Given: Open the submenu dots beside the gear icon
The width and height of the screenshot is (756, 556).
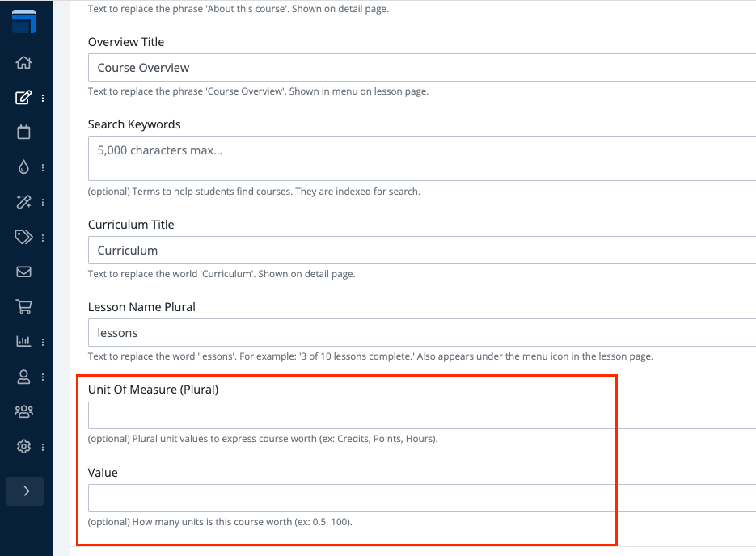Looking at the screenshot, I should [x=43, y=447].
